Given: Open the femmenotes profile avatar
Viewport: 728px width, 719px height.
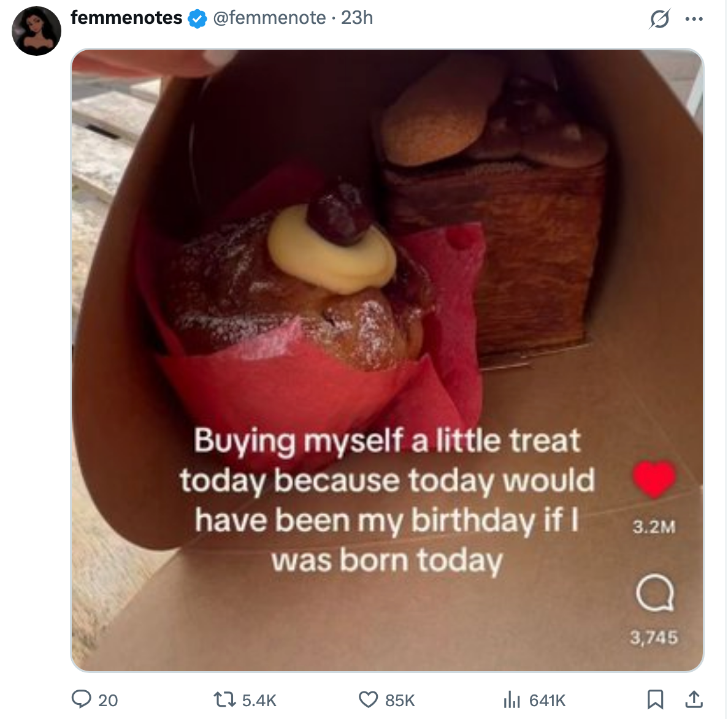Looking at the screenshot, I should [x=36, y=31].
